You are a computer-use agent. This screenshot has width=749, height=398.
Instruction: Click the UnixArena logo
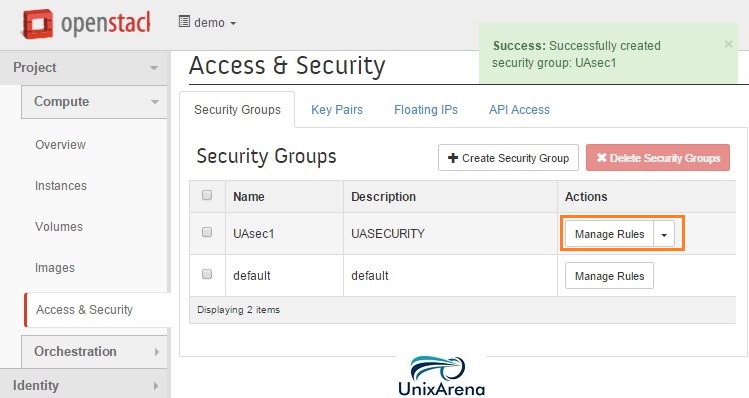point(441,376)
